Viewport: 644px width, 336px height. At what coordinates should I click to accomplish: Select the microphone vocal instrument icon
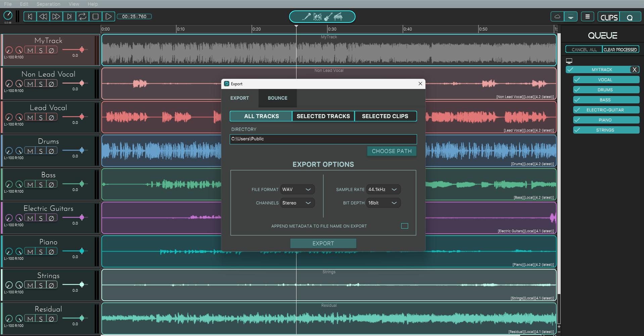pos(307,16)
